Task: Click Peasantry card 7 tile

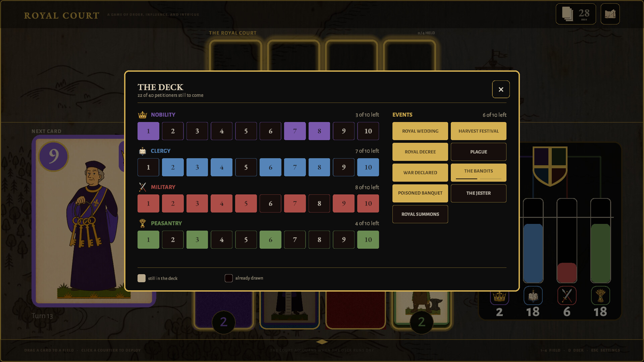Action: click(x=295, y=240)
